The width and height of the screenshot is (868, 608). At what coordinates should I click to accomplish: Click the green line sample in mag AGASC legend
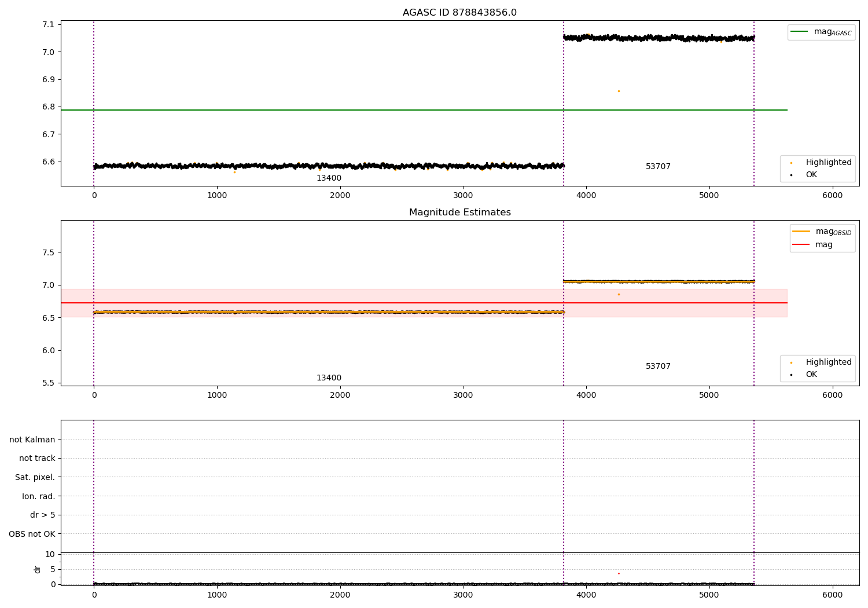[800, 32]
